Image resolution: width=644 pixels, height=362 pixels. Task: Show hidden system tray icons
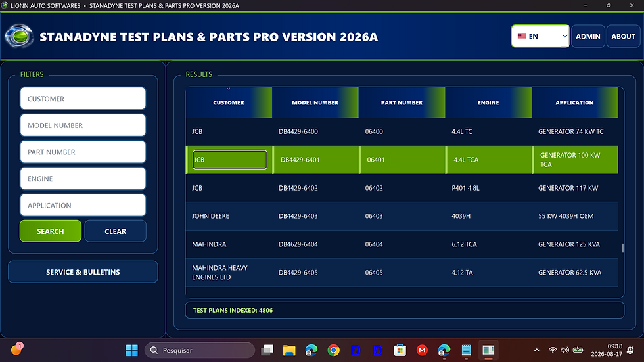click(x=536, y=350)
